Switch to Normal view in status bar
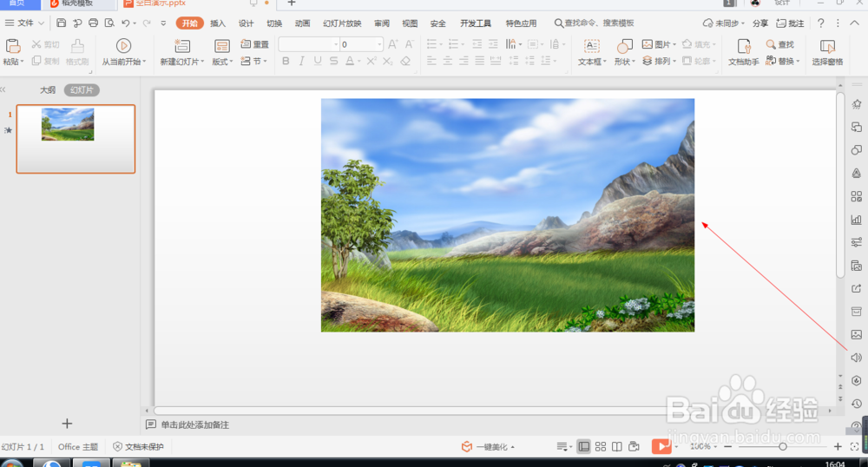This screenshot has width=868, height=467. (x=583, y=446)
